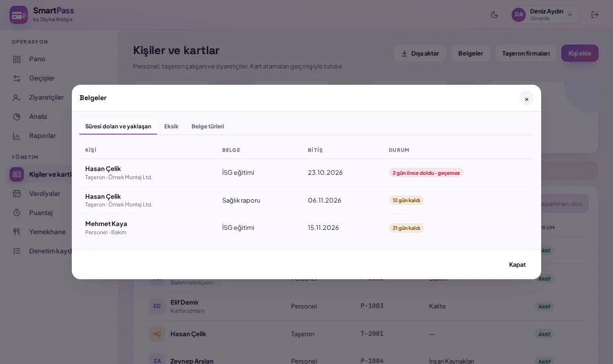Switch to the Belge türleri tab
Image resolution: width=613 pixels, height=364 pixels.
point(208,126)
